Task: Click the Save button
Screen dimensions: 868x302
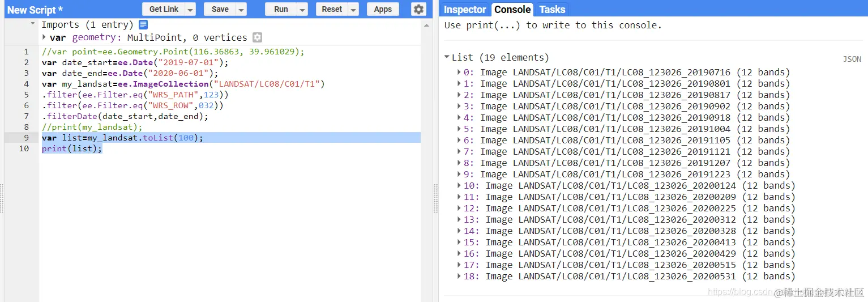Action: 220,9
